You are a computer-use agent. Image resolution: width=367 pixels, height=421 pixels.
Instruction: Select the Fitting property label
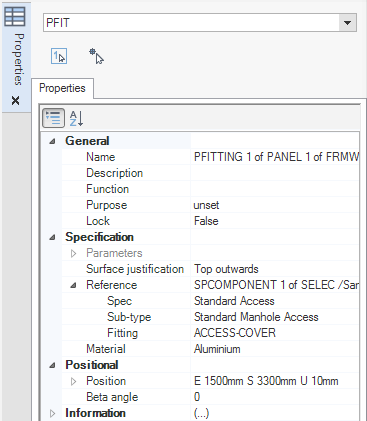click(x=122, y=333)
